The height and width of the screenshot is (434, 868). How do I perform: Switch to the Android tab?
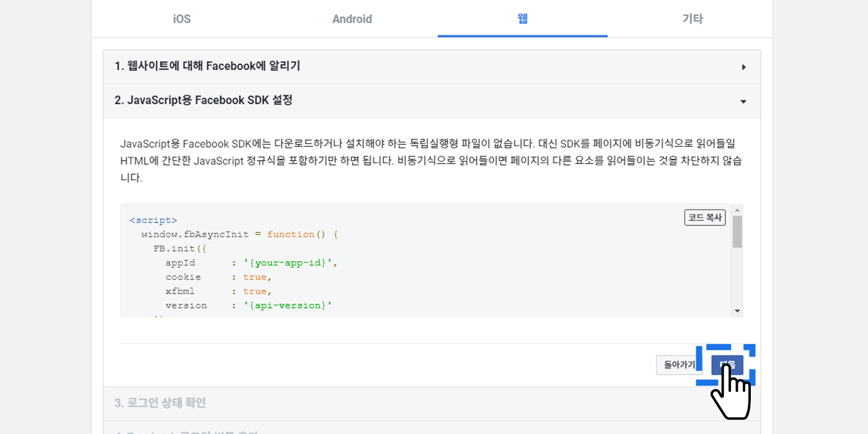point(352,19)
